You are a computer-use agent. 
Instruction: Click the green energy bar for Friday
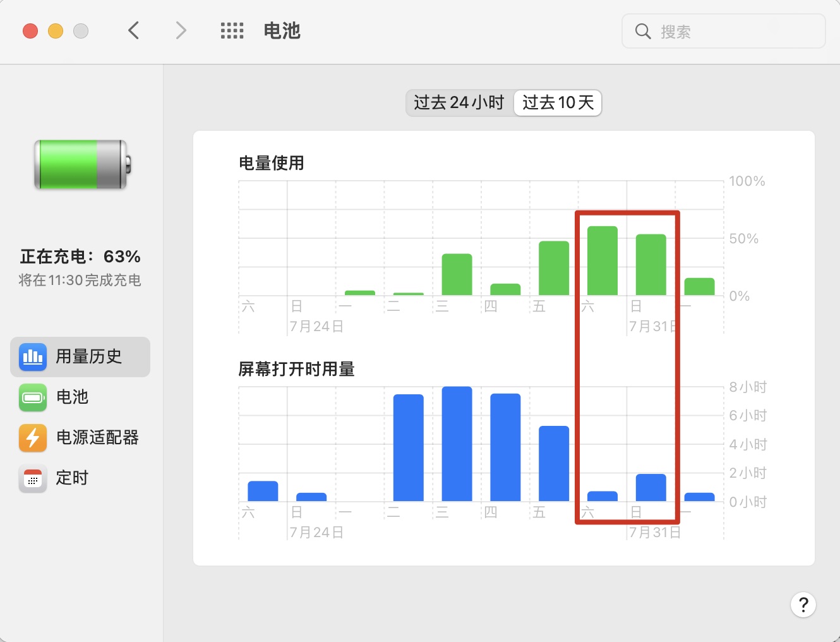tap(553, 269)
